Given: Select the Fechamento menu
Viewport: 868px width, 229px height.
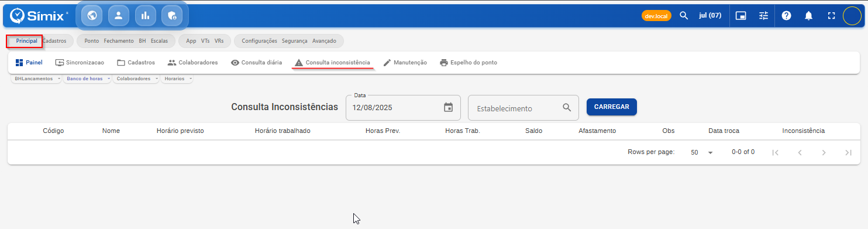Looking at the screenshot, I should tap(118, 41).
